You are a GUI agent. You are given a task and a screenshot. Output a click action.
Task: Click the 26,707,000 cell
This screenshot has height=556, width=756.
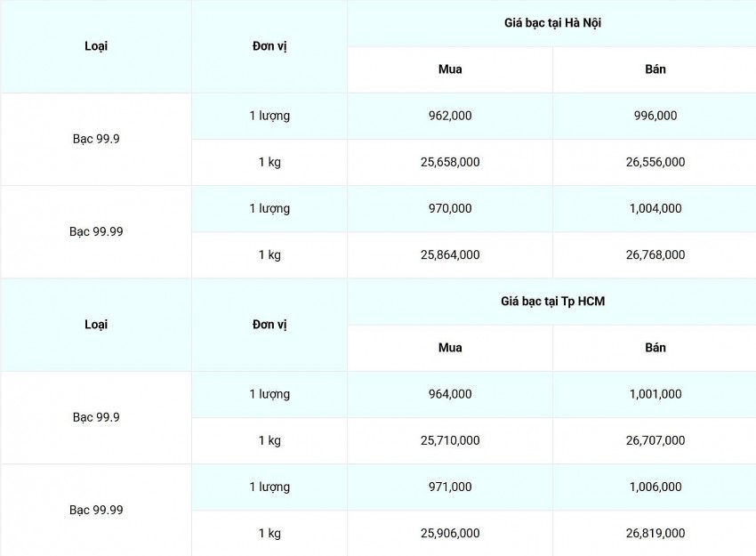click(655, 440)
